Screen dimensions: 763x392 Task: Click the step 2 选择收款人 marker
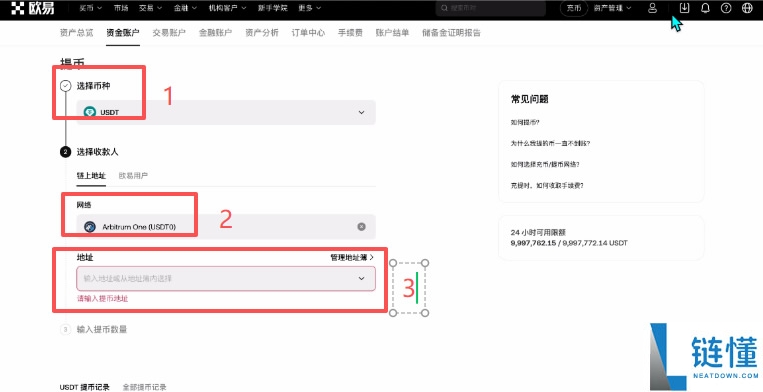click(65, 152)
